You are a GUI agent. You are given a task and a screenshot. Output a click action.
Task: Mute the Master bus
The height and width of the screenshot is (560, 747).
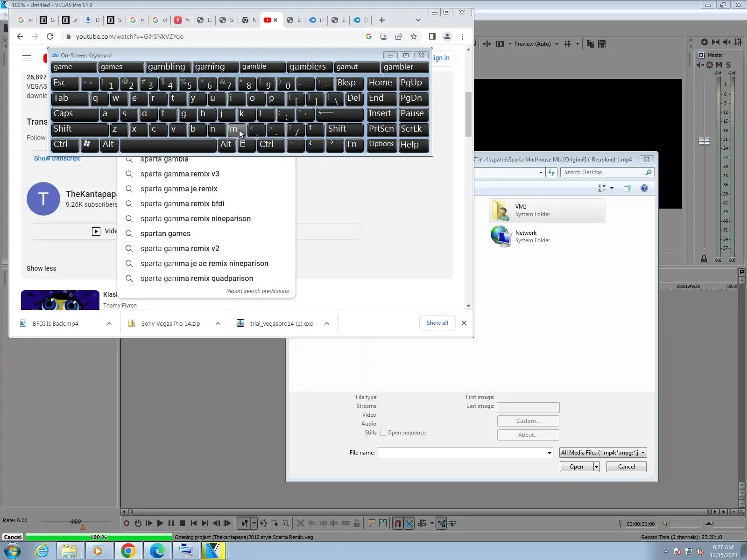[719, 65]
